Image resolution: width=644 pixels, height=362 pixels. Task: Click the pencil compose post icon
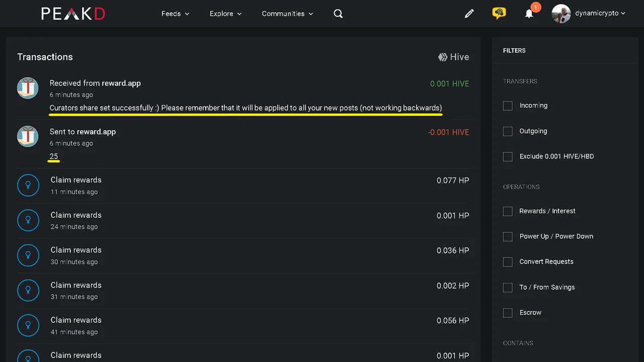click(x=469, y=14)
